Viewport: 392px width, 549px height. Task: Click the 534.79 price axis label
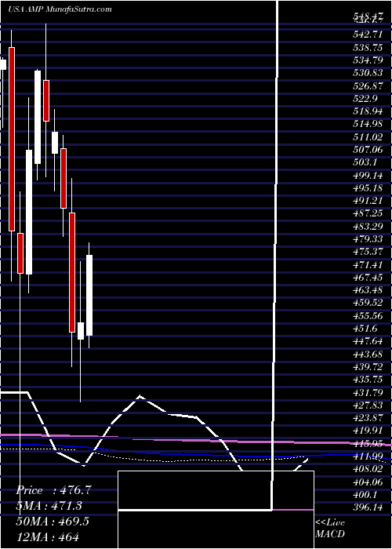tap(368, 60)
